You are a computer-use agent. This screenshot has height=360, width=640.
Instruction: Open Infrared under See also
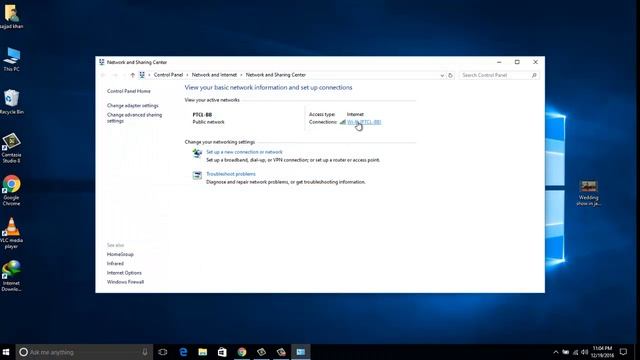(115, 264)
